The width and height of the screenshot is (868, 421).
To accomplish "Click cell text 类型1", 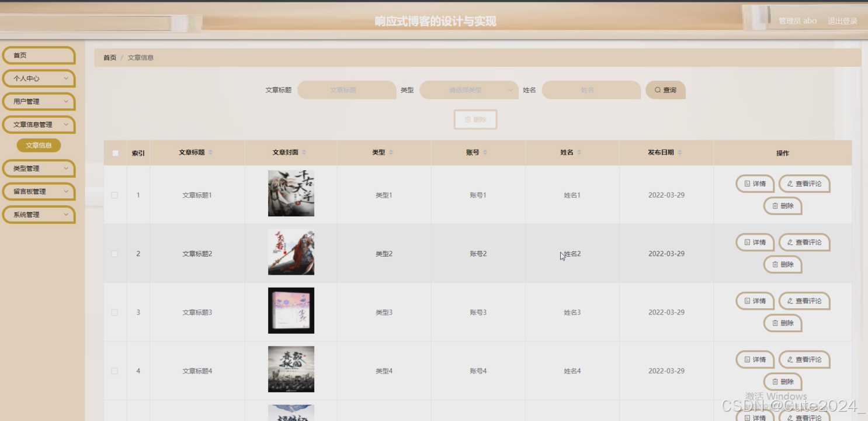I will coord(384,195).
